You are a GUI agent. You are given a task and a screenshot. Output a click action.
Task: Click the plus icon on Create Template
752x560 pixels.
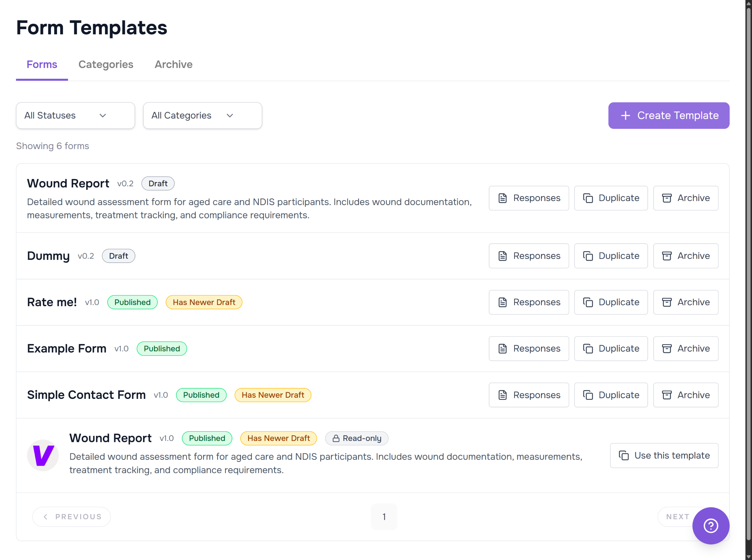pos(625,116)
